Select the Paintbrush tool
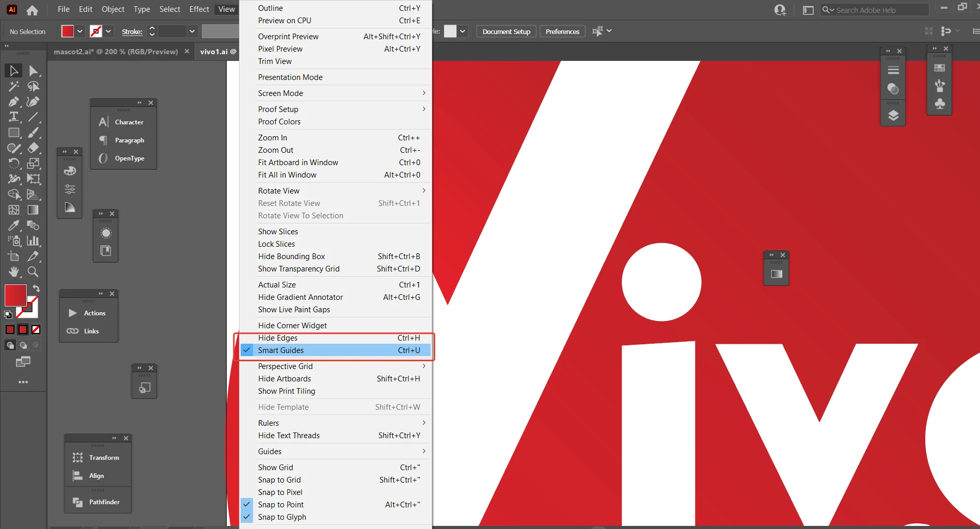 [34, 133]
